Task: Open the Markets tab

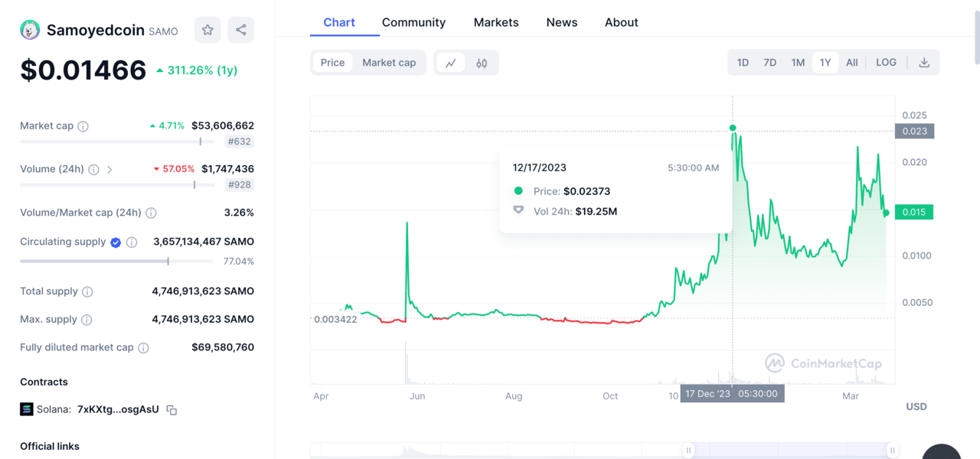Action: pyautogui.click(x=496, y=22)
